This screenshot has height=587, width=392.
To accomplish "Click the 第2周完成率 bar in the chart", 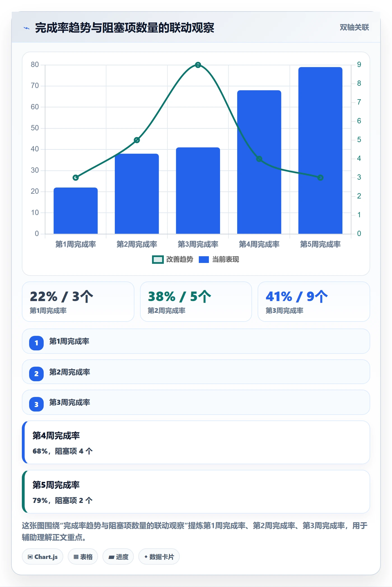I will click(x=137, y=194).
